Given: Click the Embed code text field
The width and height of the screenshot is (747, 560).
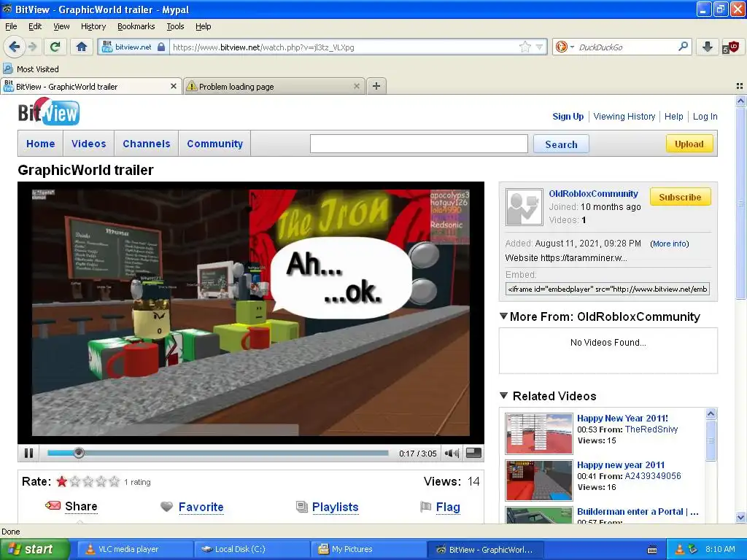Looking at the screenshot, I should [x=608, y=289].
